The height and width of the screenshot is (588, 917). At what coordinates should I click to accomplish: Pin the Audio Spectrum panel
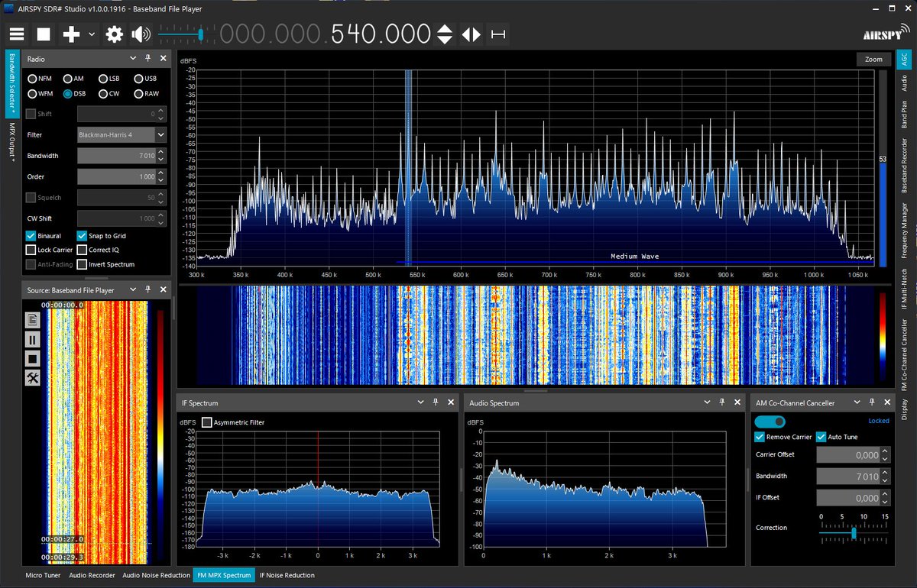(722, 402)
